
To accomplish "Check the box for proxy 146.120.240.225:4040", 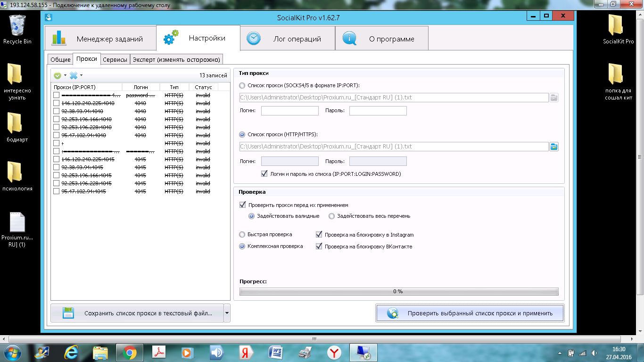I will [x=57, y=103].
